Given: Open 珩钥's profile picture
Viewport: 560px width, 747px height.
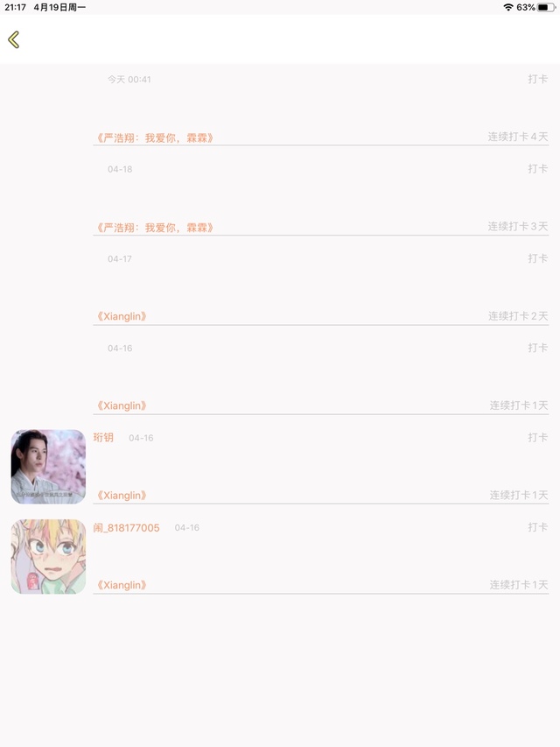Looking at the screenshot, I should pos(48,467).
